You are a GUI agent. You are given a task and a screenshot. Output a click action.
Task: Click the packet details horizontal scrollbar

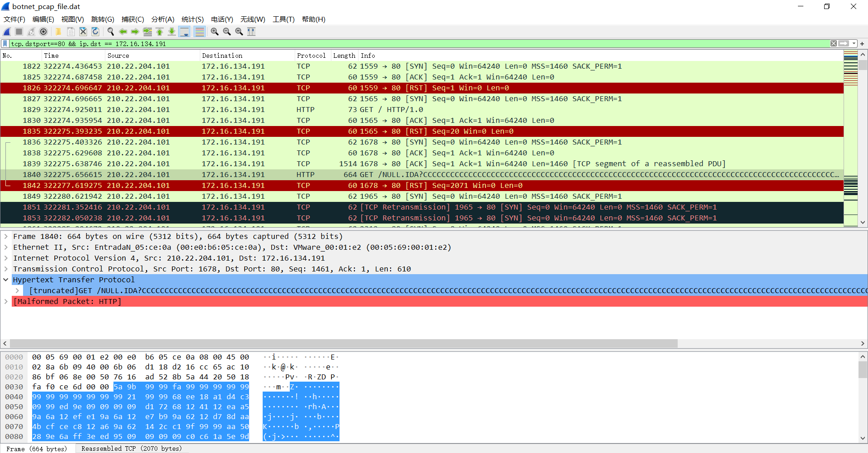(x=344, y=343)
